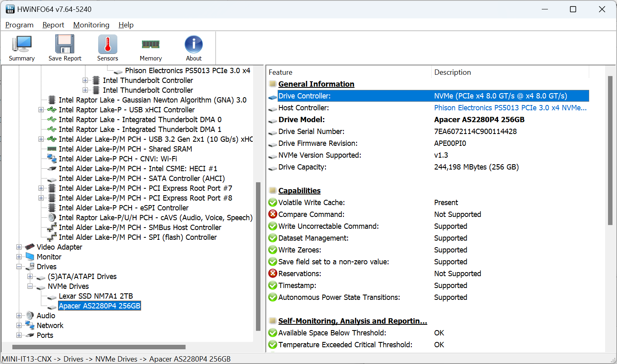Open the Sensors thermometer icon
The image size is (617, 364).
[x=108, y=44]
